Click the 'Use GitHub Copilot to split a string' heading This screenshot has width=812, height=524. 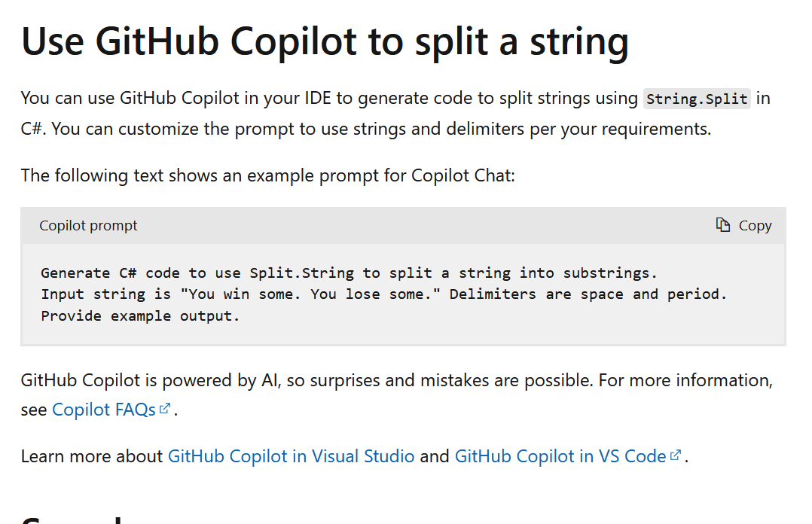(325, 41)
